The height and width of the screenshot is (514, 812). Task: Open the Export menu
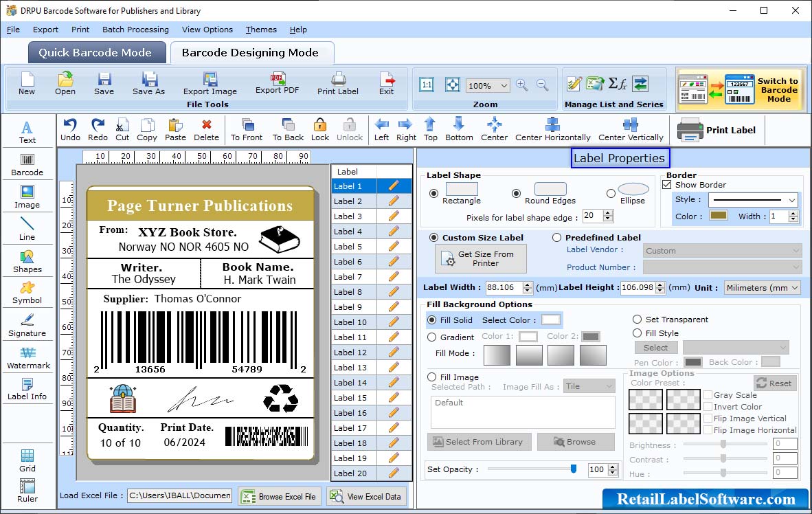tap(45, 30)
